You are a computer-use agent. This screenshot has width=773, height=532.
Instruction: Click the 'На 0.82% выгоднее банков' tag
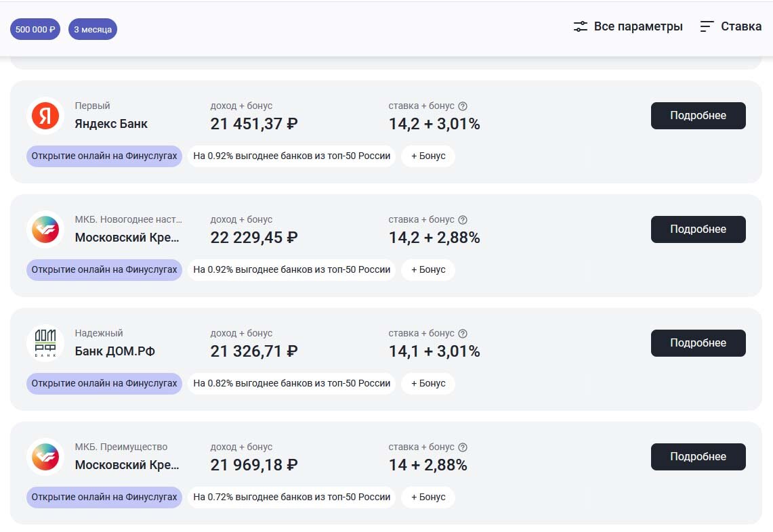(x=291, y=384)
